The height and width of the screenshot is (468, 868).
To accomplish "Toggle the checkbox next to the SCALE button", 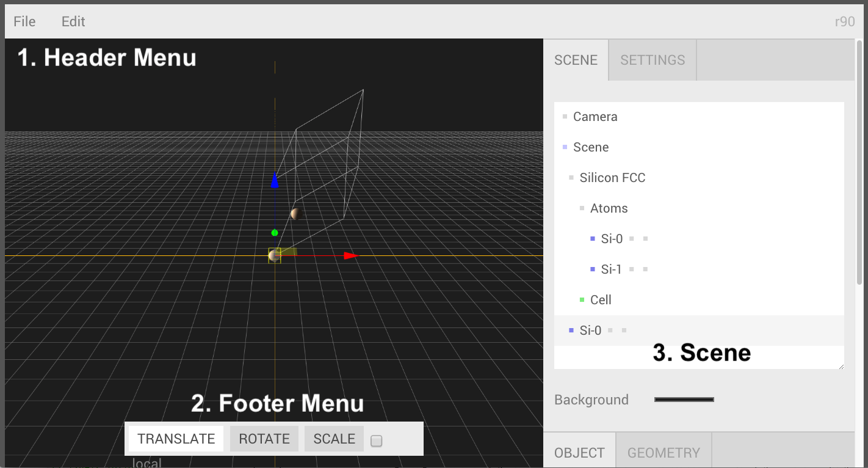I will pyautogui.click(x=377, y=441).
